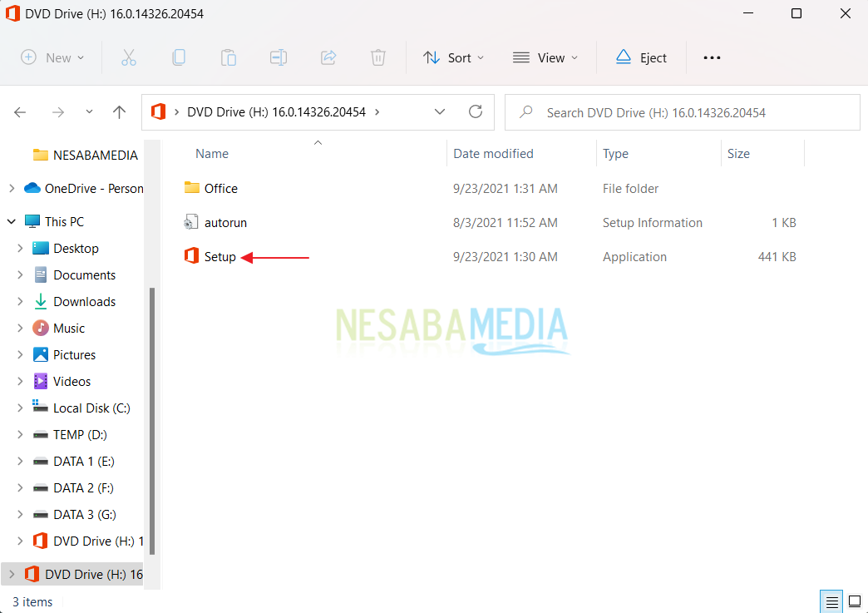868x613 pixels.
Task: Click the Paste clipboard icon
Action: pyautogui.click(x=228, y=57)
